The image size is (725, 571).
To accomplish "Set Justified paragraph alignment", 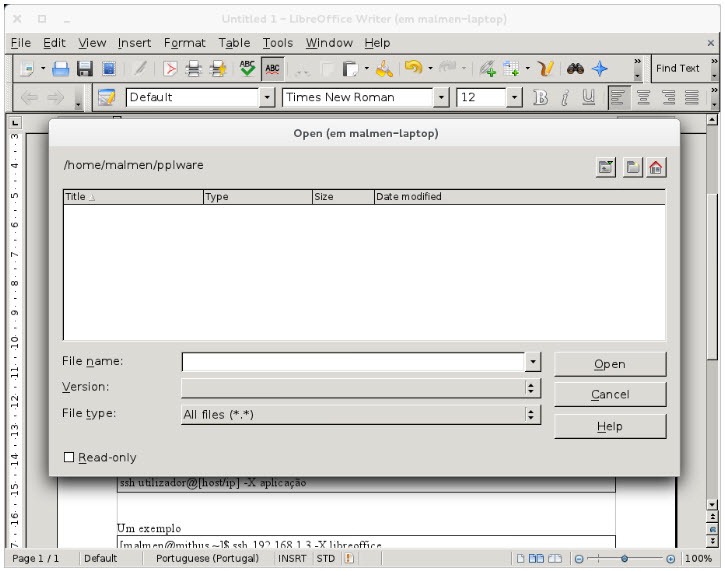I will point(692,98).
